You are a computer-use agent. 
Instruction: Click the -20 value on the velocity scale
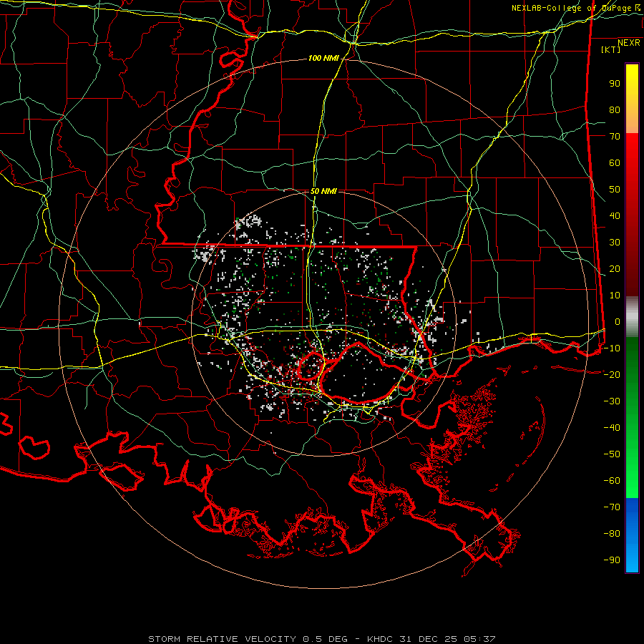(612, 374)
